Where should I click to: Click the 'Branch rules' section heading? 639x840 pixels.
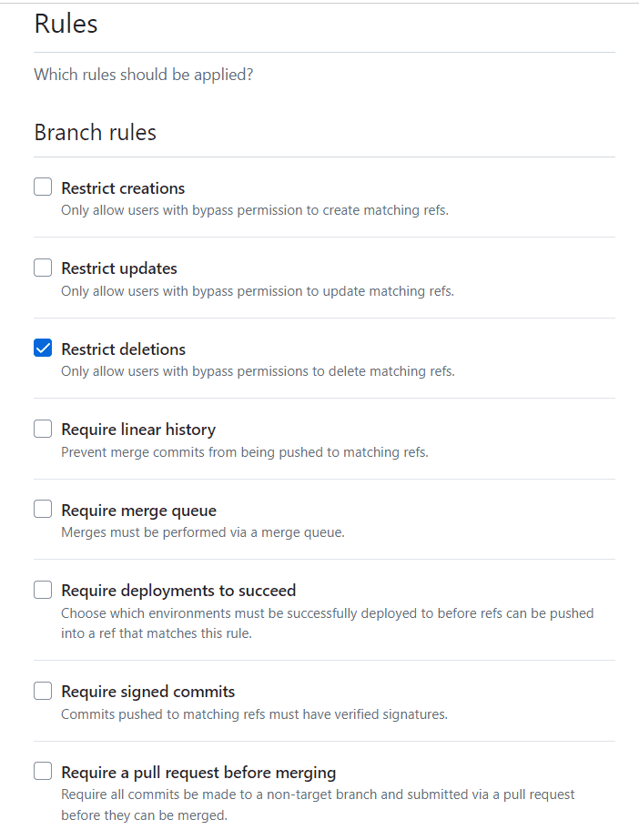click(x=96, y=132)
